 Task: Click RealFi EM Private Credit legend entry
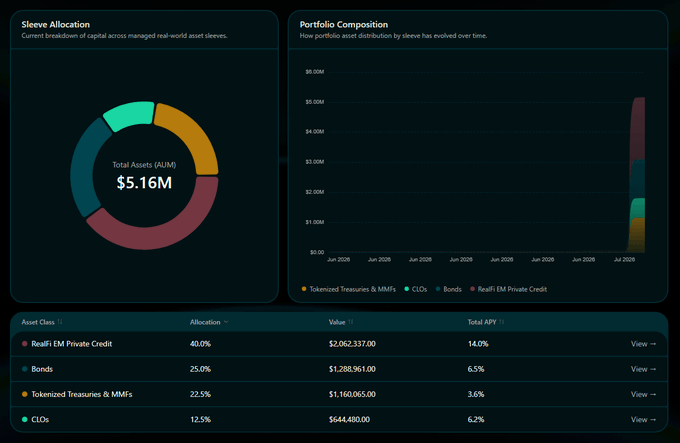click(x=508, y=289)
